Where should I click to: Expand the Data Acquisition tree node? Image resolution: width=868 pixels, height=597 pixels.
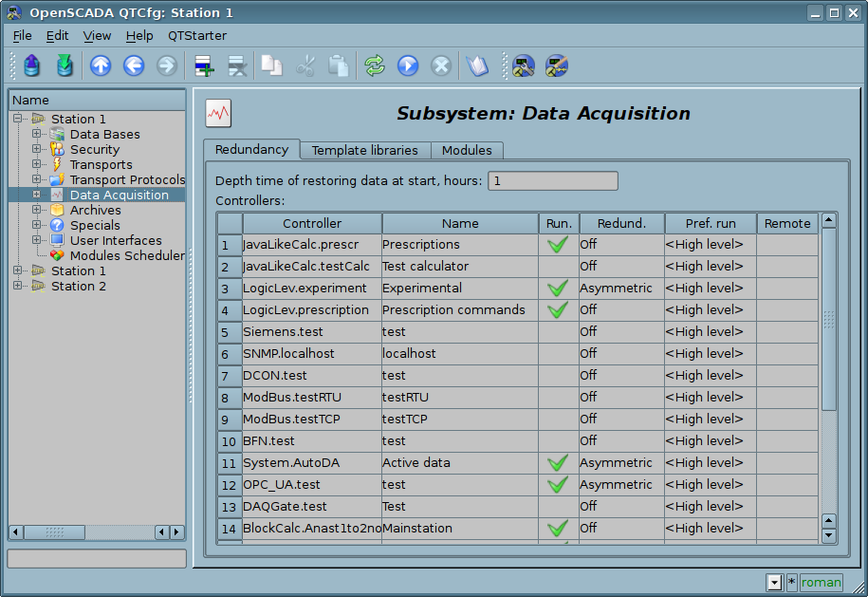(x=36, y=195)
